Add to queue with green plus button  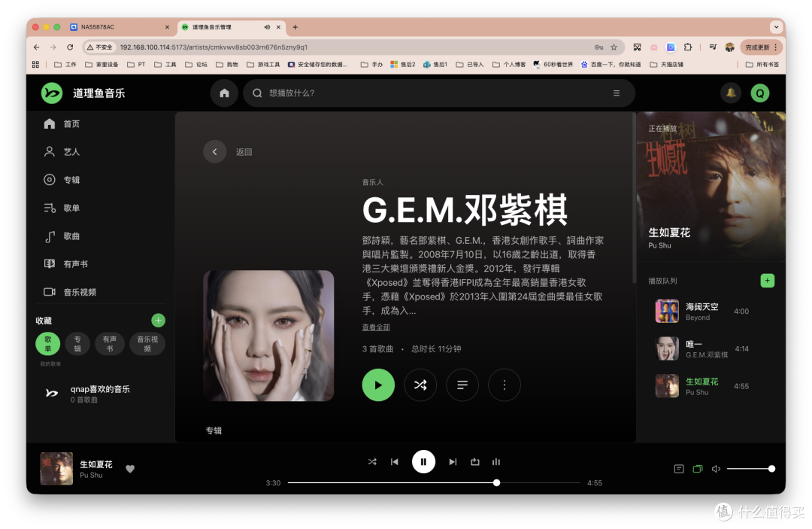coord(767,281)
